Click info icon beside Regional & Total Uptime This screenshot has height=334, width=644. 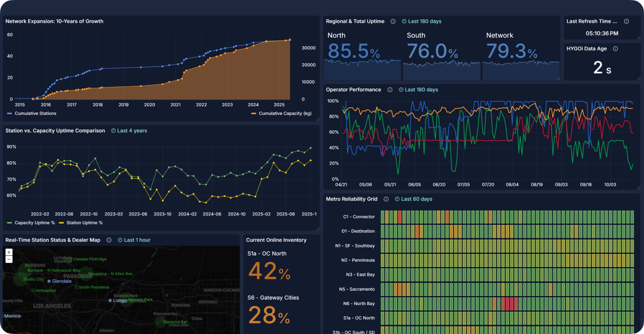pos(393,21)
